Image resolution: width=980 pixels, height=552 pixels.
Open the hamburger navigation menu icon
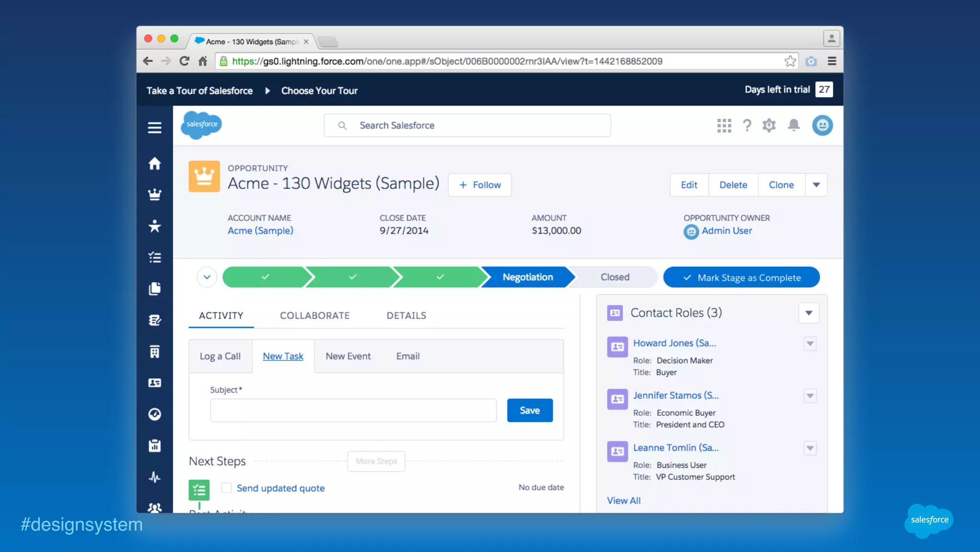click(155, 127)
